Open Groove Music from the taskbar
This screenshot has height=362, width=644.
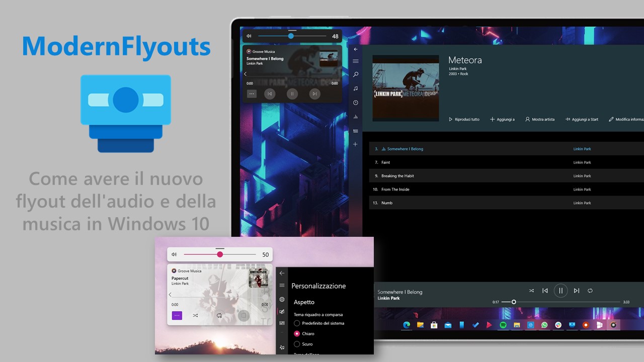tap(613, 325)
